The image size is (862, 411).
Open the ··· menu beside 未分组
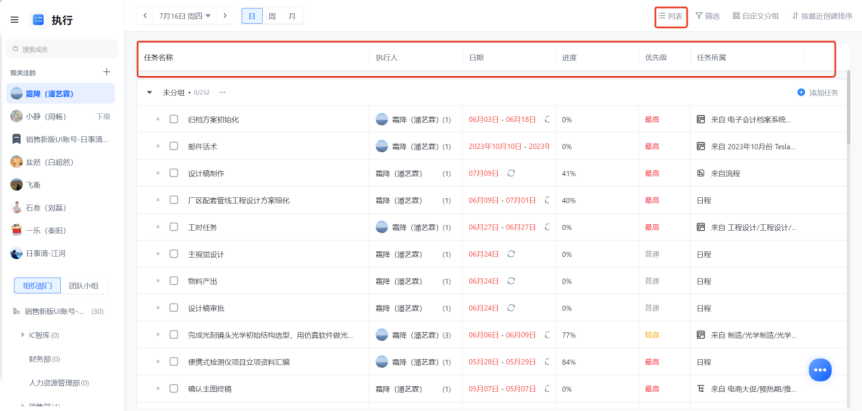point(222,93)
